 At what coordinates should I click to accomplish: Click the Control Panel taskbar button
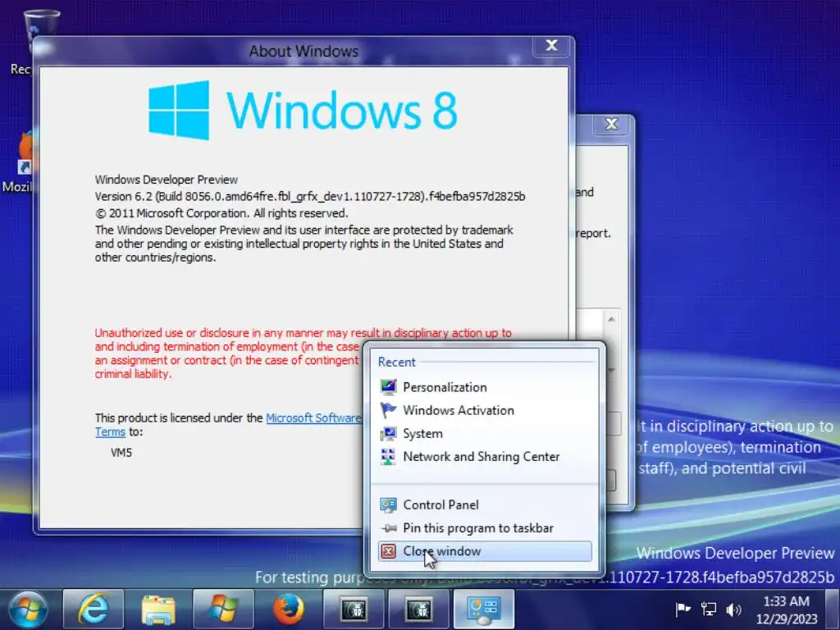pyautogui.click(x=484, y=609)
